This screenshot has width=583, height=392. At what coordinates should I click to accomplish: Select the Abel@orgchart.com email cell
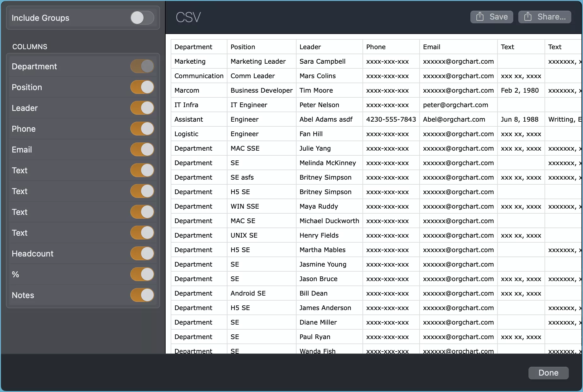(x=458, y=119)
